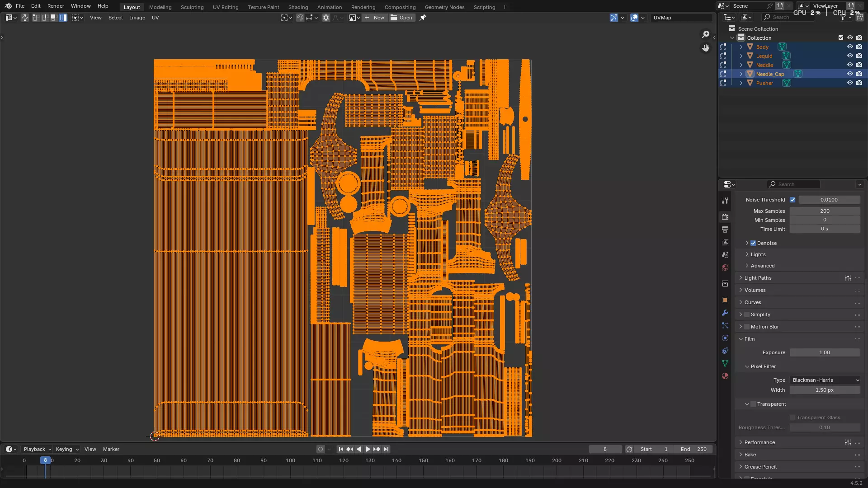Click the Exposure value slider
868x488 pixels.
tap(825, 352)
